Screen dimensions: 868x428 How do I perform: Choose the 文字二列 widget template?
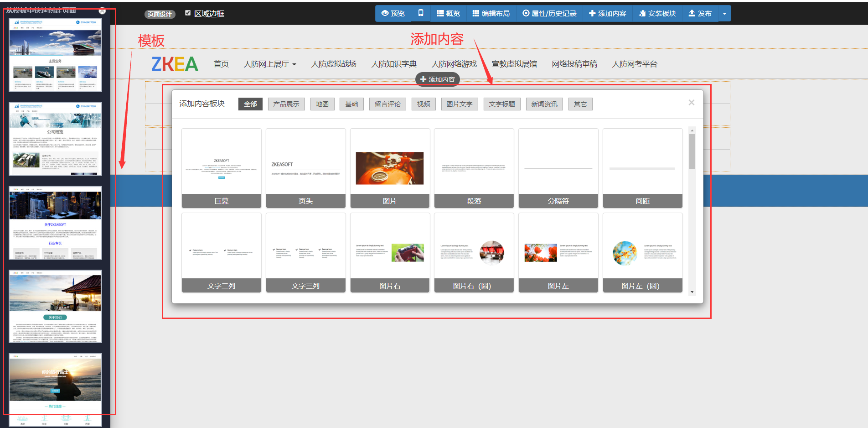click(x=222, y=253)
